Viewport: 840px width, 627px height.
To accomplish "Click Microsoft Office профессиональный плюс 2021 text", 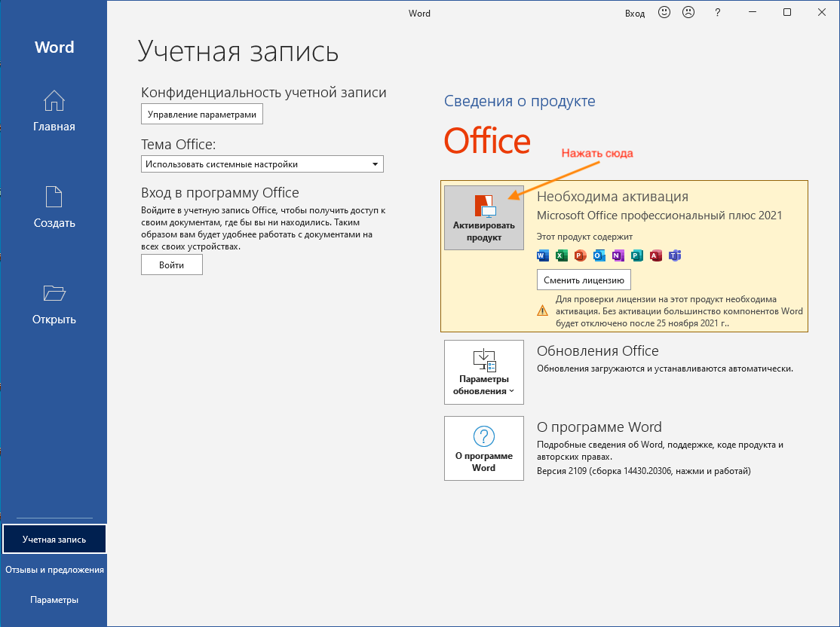I will (660, 216).
